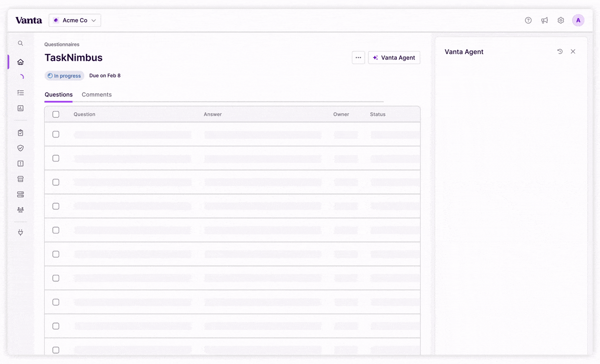Image resolution: width=600 pixels, height=364 pixels.
Task: Click the TaskNimbus page title
Action: [x=73, y=58]
